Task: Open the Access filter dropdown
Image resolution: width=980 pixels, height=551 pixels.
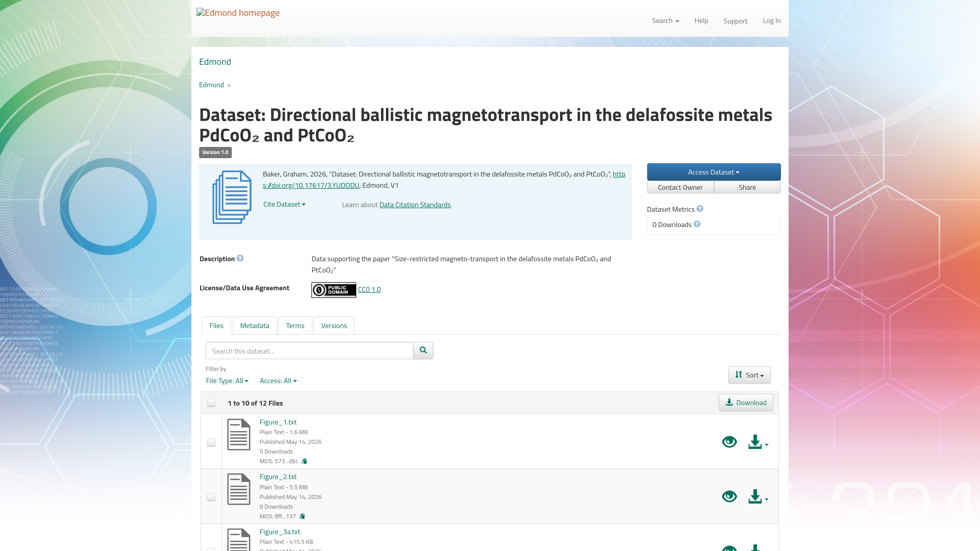Action: click(278, 381)
